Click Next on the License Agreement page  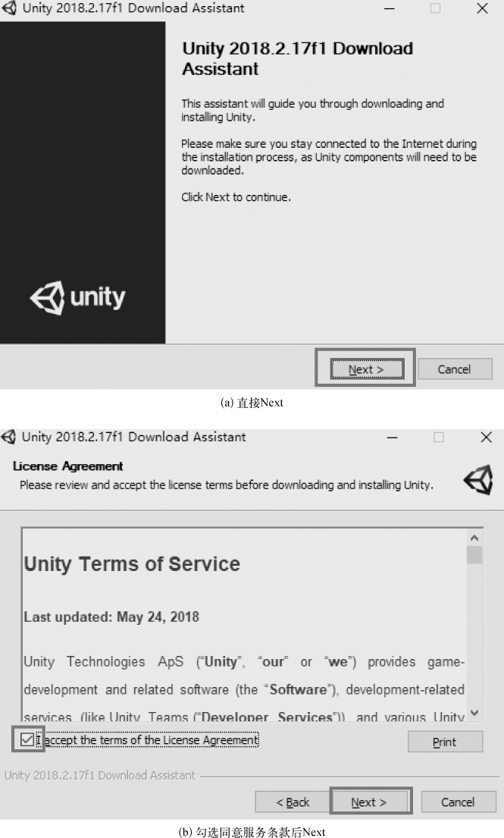[369, 802]
